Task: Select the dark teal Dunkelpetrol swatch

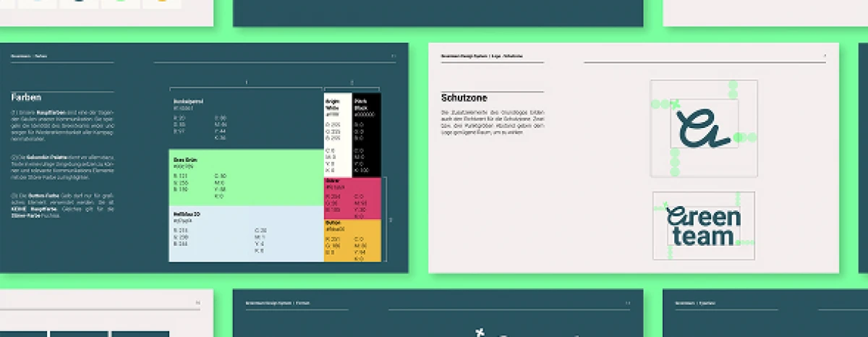Action: click(x=245, y=119)
